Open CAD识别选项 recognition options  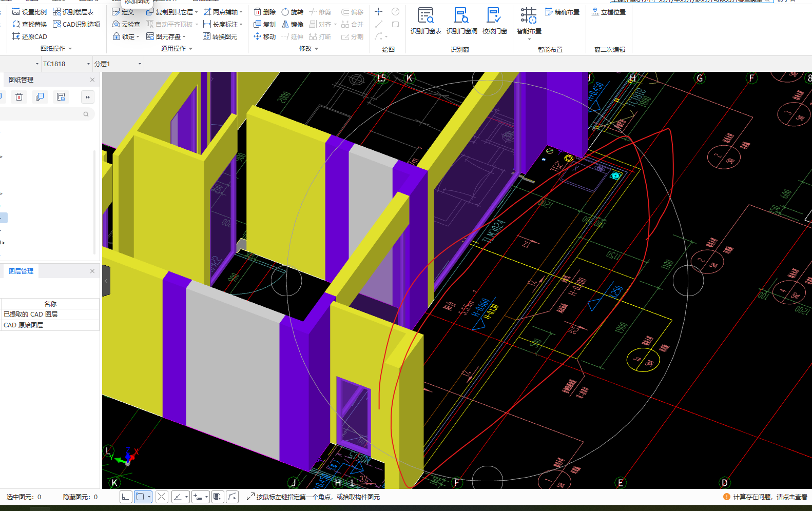click(x=76, y=24)
